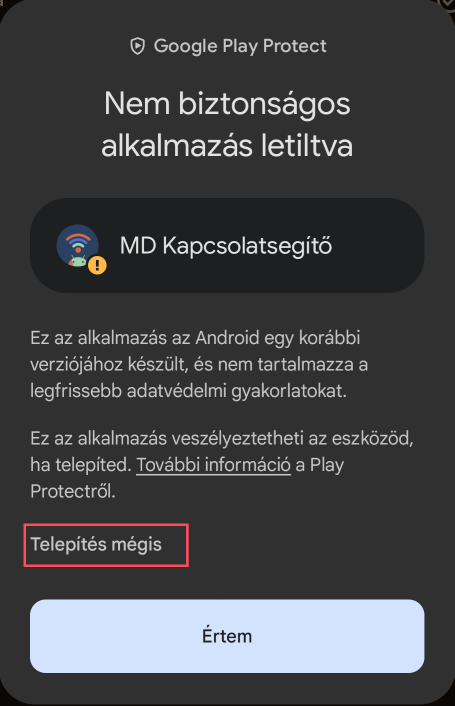
Task: Select the MD Kapcsolatsegítő app name text
Action: click(x=226, y=246)
